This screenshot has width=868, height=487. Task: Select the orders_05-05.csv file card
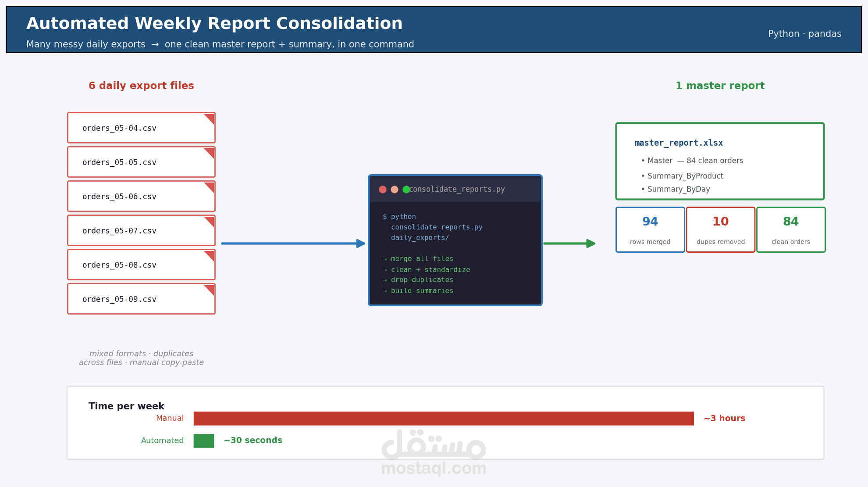(x=141, y=162)
